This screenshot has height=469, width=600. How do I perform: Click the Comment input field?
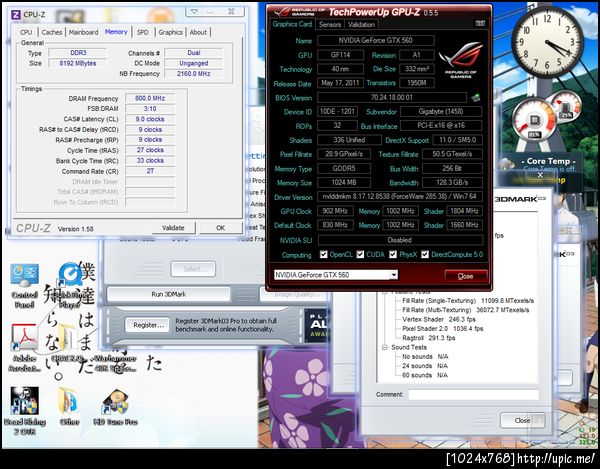click(473, 394)
